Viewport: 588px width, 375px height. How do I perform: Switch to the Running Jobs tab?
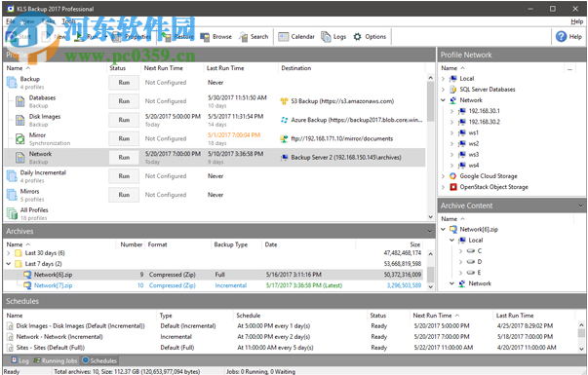click(56, 360)
